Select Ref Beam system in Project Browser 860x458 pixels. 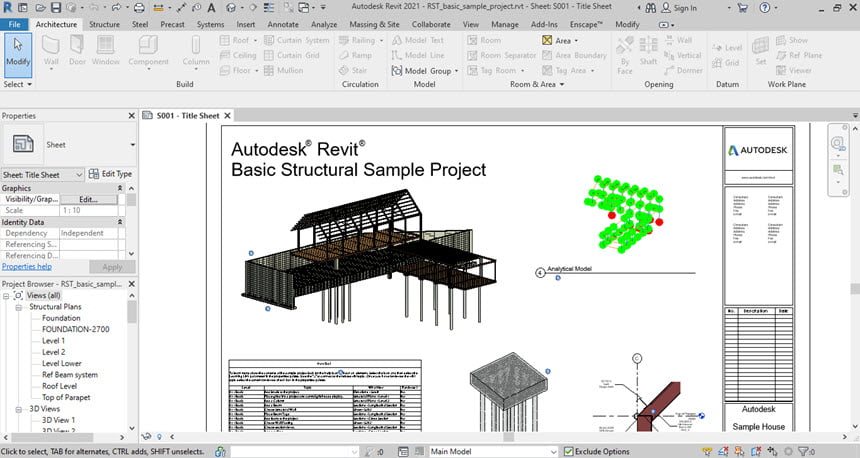pos(70,375)
